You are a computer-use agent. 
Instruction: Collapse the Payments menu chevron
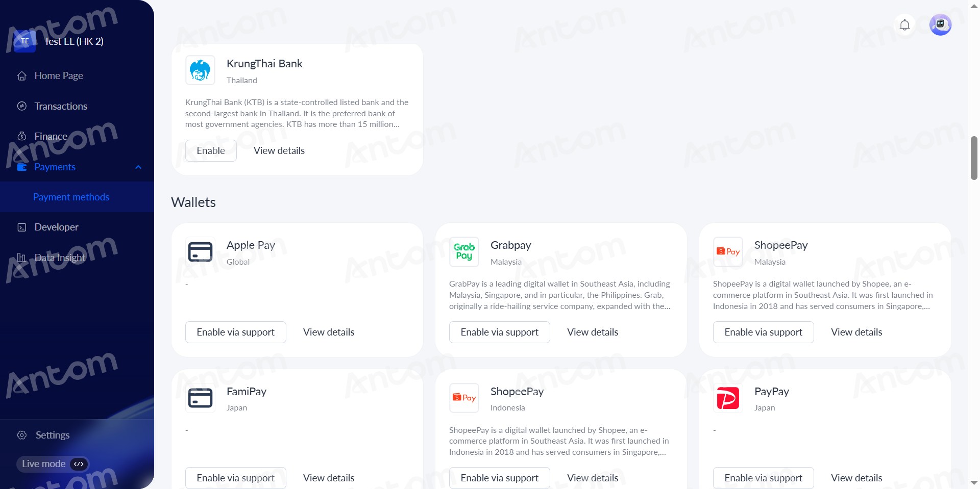138,167
